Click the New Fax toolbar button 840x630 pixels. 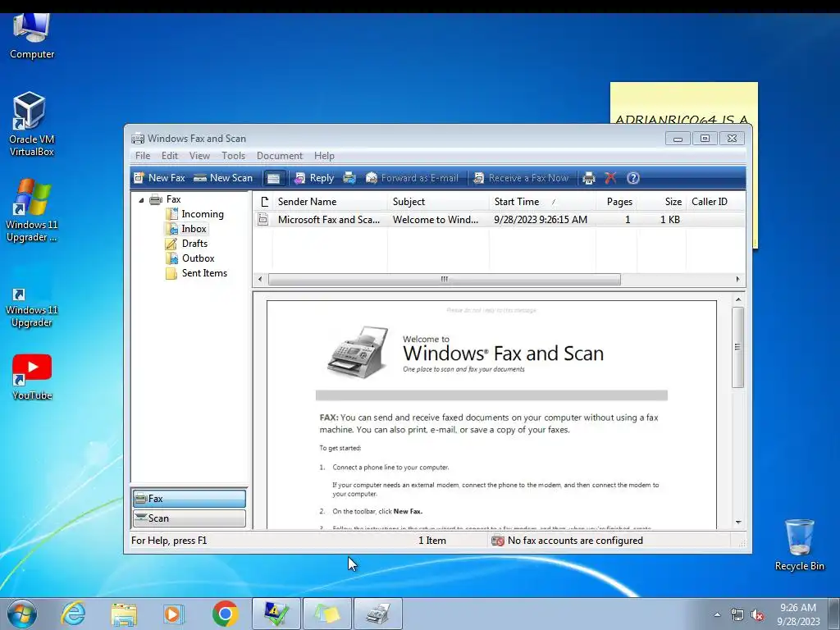(x=159, y=178)
